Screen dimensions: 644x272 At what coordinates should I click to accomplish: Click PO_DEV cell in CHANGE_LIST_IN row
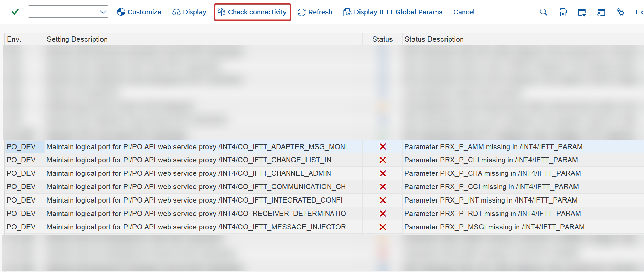click(x=25, y=160)
